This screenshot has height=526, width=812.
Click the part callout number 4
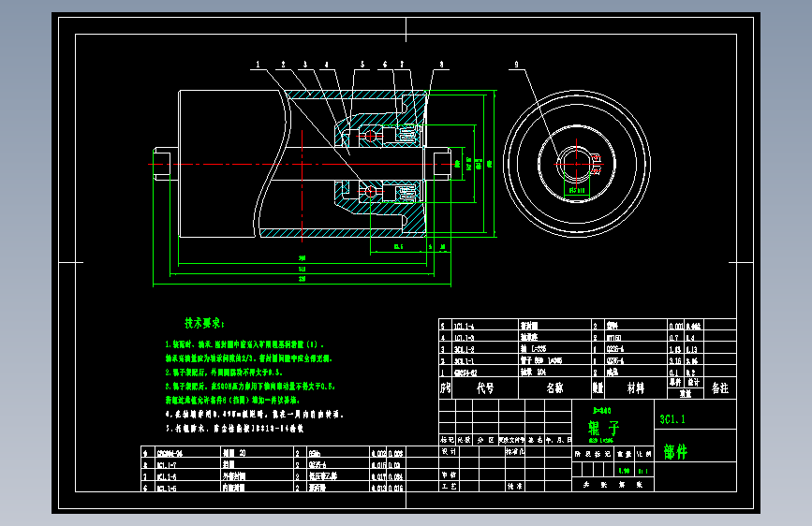point(326,65)
